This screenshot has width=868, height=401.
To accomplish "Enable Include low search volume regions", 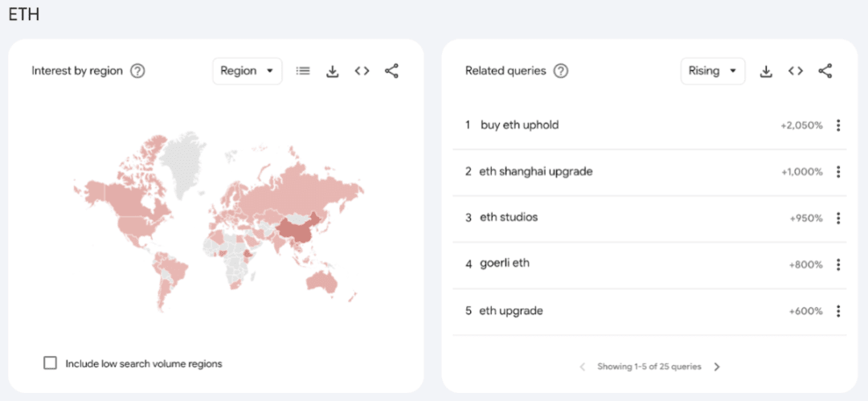I will coord(51,363).
